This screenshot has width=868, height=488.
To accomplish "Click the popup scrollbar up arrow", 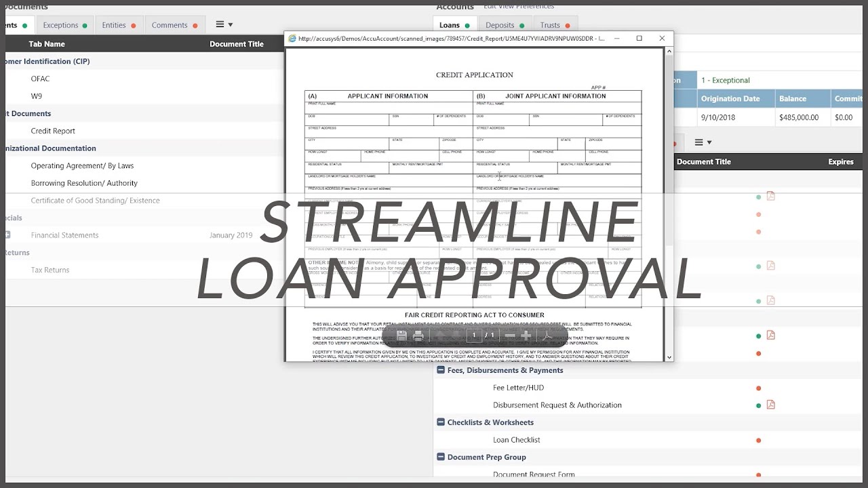I will coord(669,51).
